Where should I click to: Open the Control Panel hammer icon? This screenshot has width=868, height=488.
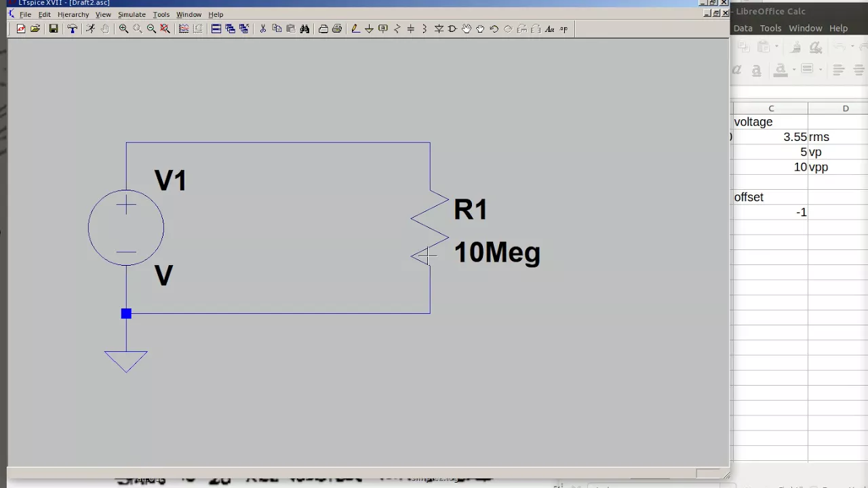coord(72,28)
